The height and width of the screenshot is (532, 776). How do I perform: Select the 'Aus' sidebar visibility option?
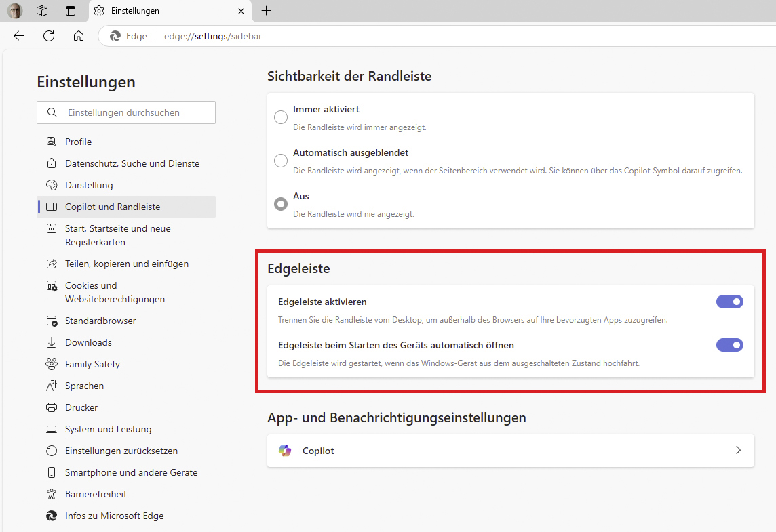pyautogui.click(x=281, y=204)
